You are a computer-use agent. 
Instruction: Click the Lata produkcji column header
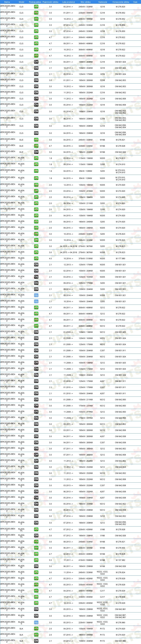pyautogui.click(x=69, y=2)
